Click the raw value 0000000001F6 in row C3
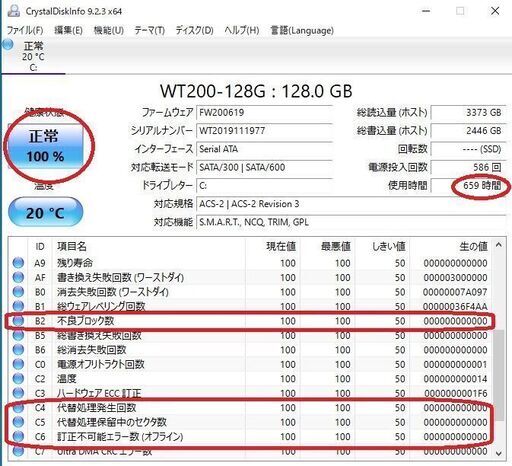Image resolution: width=512 pixels, height=466 pixels. pyautogui.click(x=456, y=393)
